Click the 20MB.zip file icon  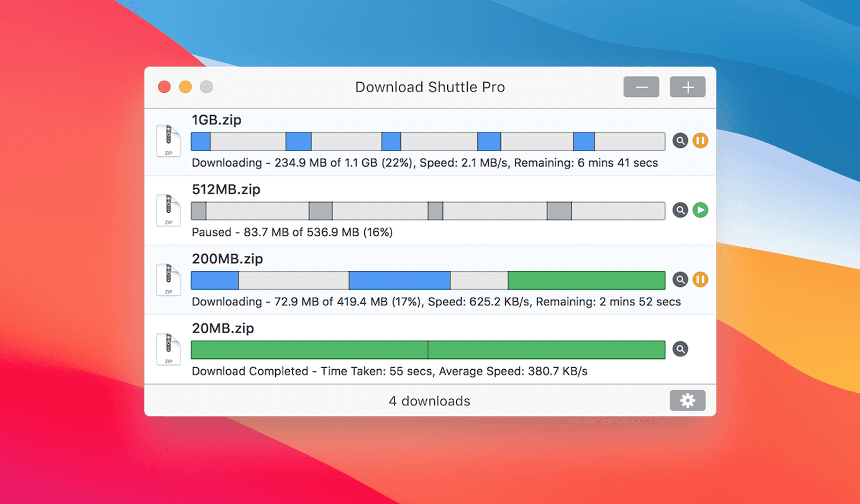(x=168, y=349)
